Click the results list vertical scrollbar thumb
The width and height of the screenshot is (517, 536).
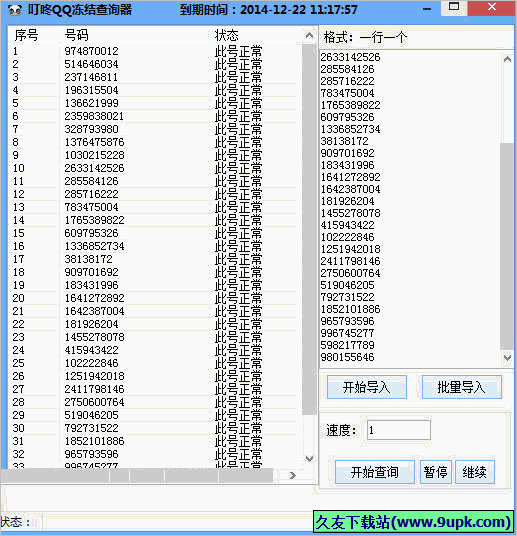click(309, 229)
